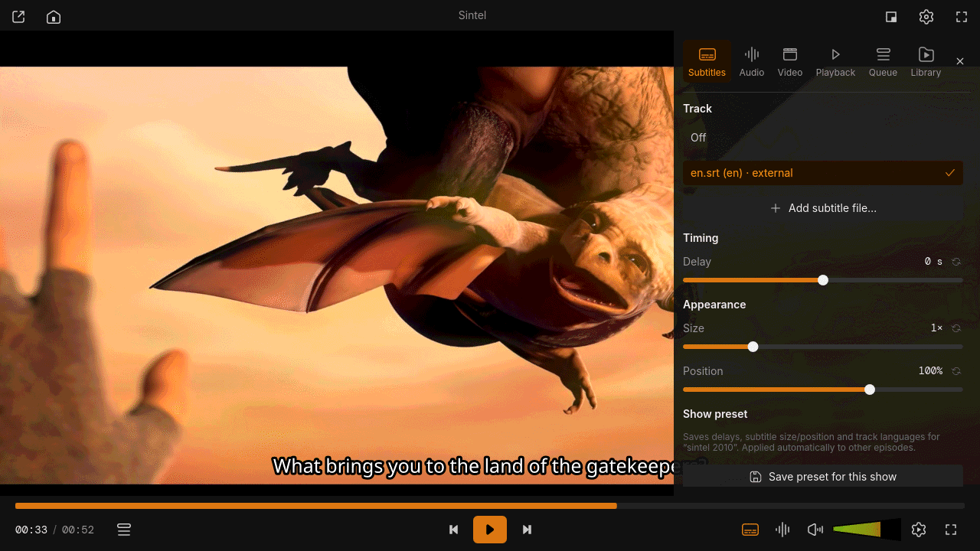
Task: Set volume on the green wedge slider
Action: pyautogui.click(x=867, y=530)
